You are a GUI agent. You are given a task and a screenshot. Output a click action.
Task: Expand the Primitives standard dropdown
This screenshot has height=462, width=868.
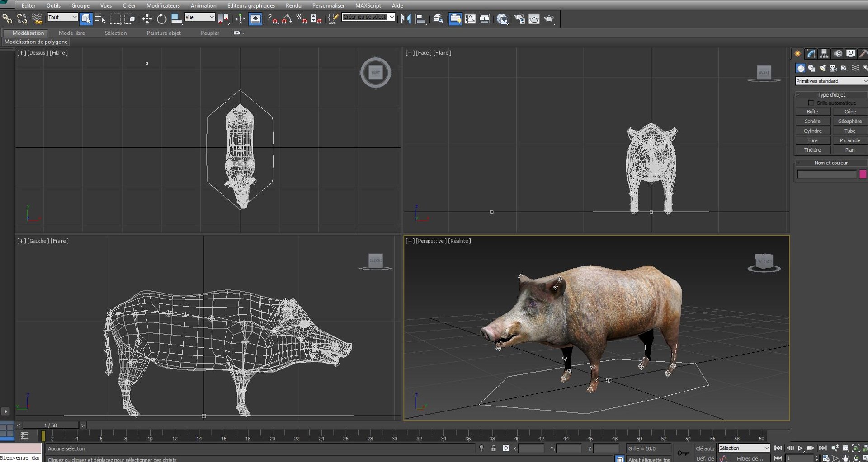tap(831, 81)
